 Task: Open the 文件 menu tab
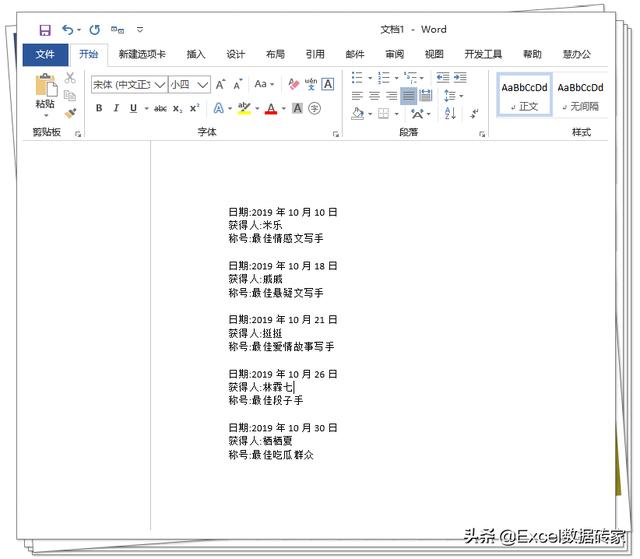pos(45,54)
